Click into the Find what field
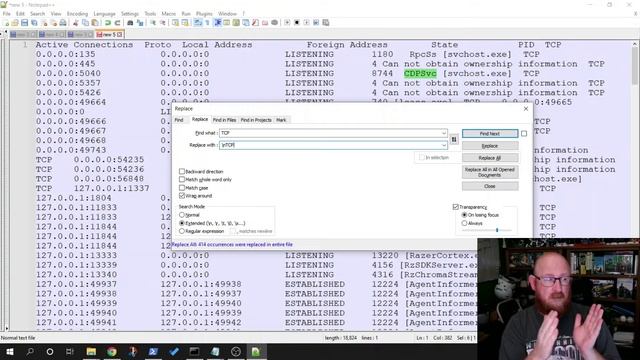This screenshot has width=640, height=360. tap(333, 133)
